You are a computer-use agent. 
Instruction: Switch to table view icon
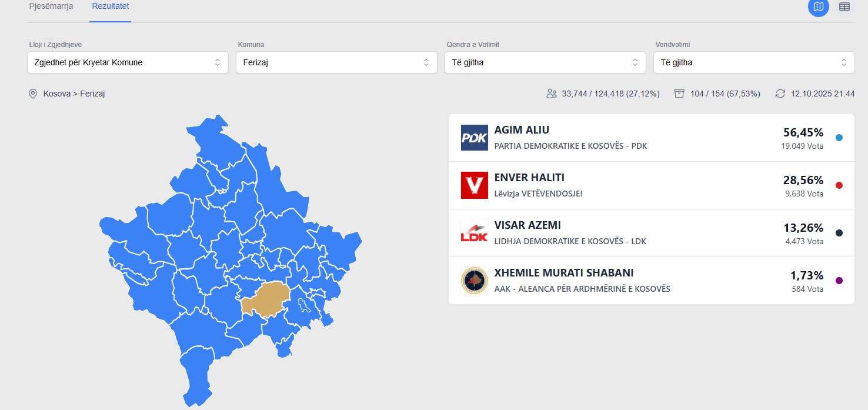(844, 7)
